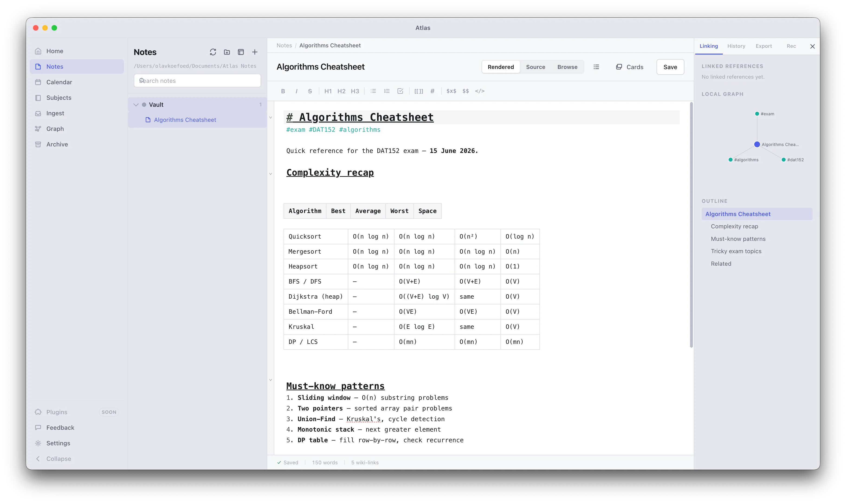Save the Algorithms Cheatsheet note
The width and height of the screenshot is (846, 504).
point(670,67)
